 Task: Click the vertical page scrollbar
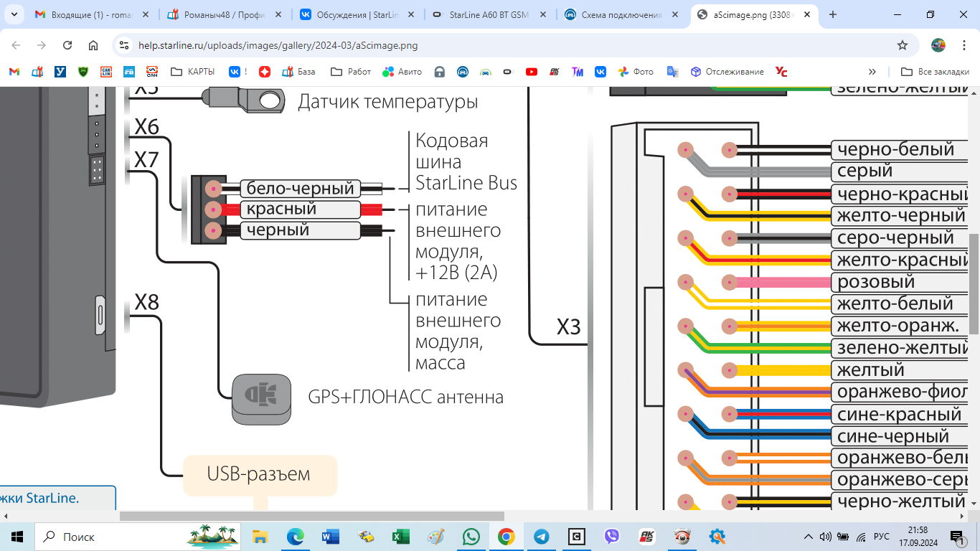[974, 283]
